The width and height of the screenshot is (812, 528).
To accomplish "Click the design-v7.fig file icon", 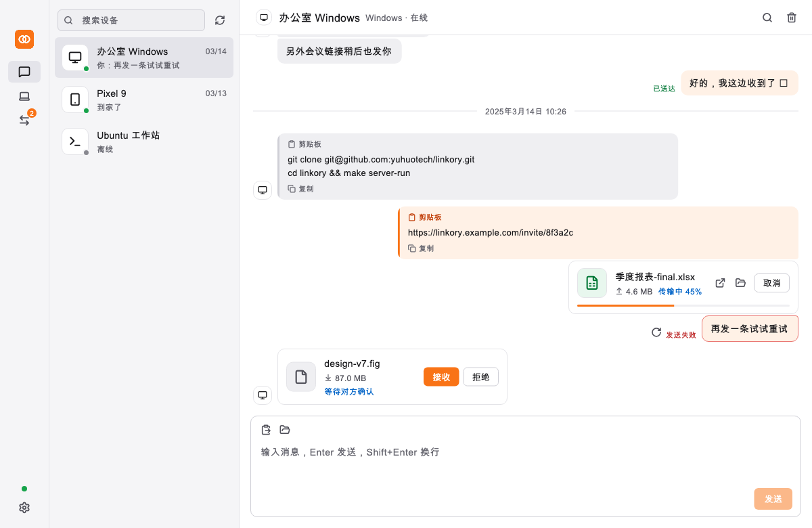I will coord(301,377).
